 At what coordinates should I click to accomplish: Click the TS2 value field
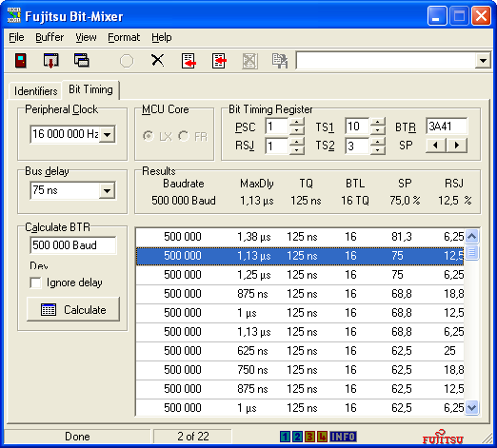pyautogui.click(x=357, y=146)
